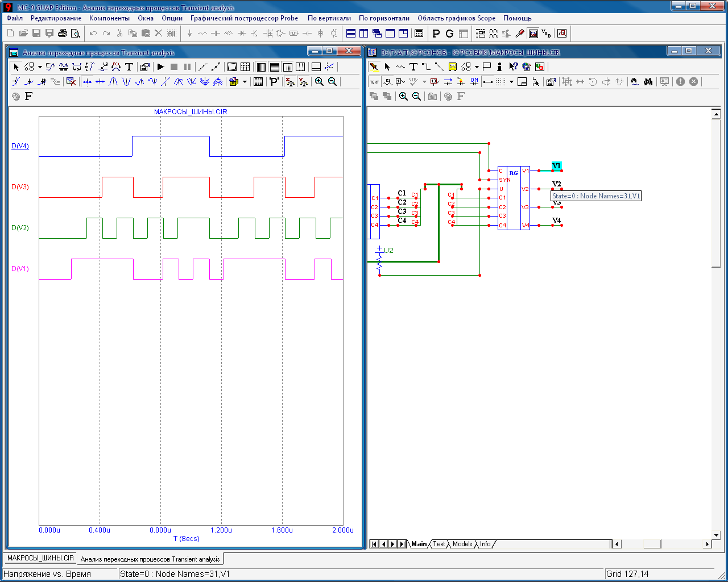The width and height of the screenshot is (728, 582).
Task: Expand the grid options dropdown arrow
Action: [x=511, y=82]
